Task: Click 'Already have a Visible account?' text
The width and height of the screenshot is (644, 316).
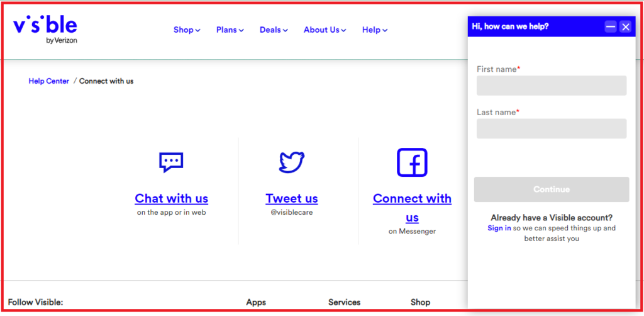Action: point(552,218)
